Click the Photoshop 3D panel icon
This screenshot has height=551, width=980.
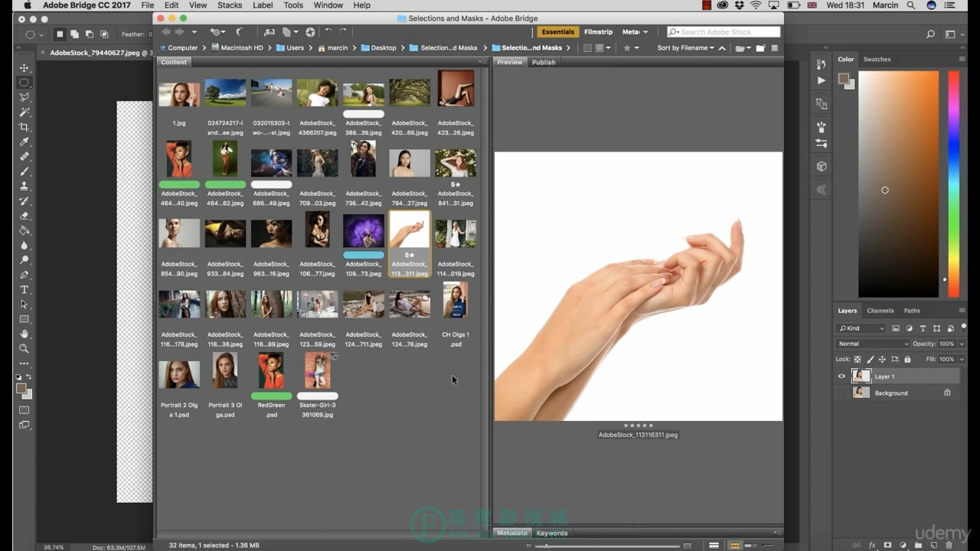pos(822,166)
